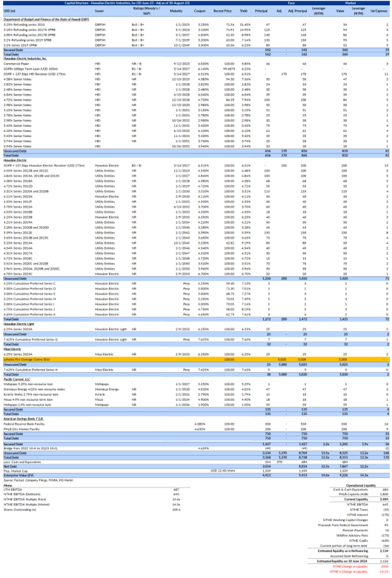Select 'FHLB Capacity (ASB)' label

point(353,494)
